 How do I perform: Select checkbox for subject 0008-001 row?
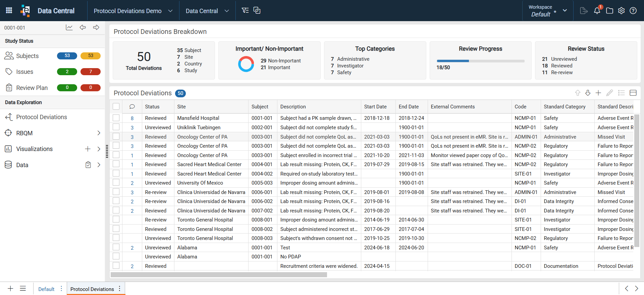116,219
